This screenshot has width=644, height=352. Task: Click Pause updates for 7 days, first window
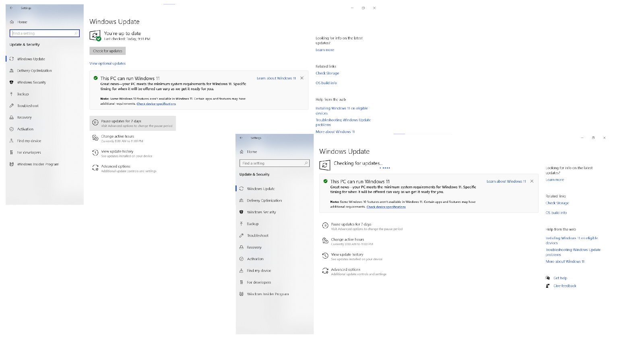pos(132,123)
